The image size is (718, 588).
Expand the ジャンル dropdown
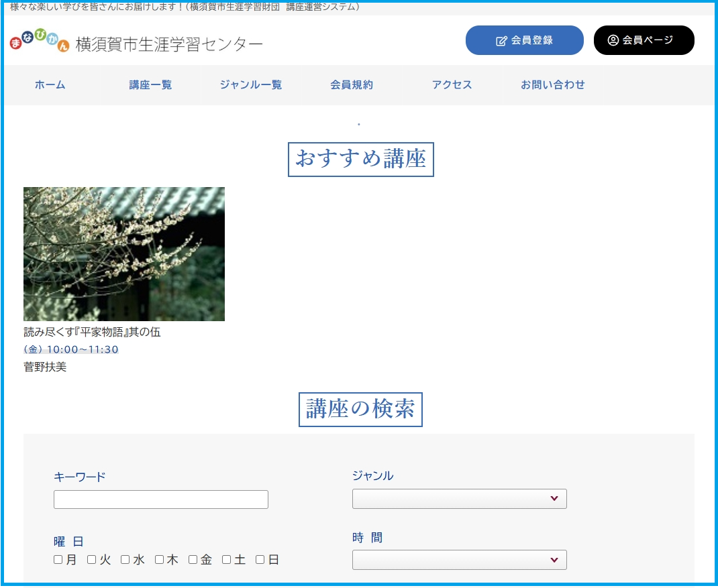pos(459,499)
